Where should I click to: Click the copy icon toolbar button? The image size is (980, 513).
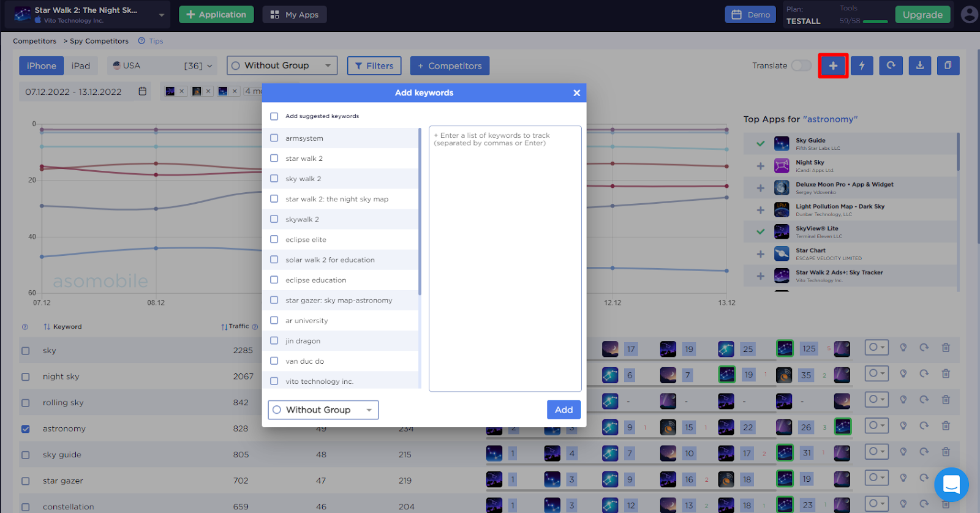[948, 66]
